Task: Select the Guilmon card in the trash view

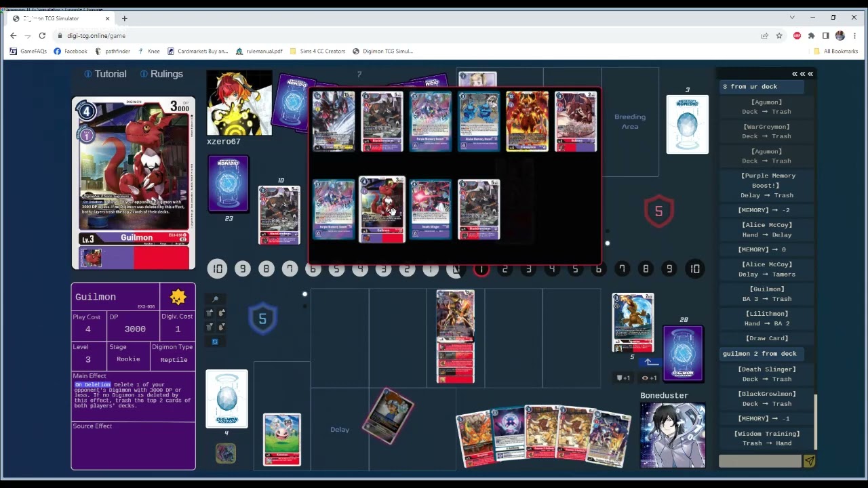Action: [x=382, y=209]
